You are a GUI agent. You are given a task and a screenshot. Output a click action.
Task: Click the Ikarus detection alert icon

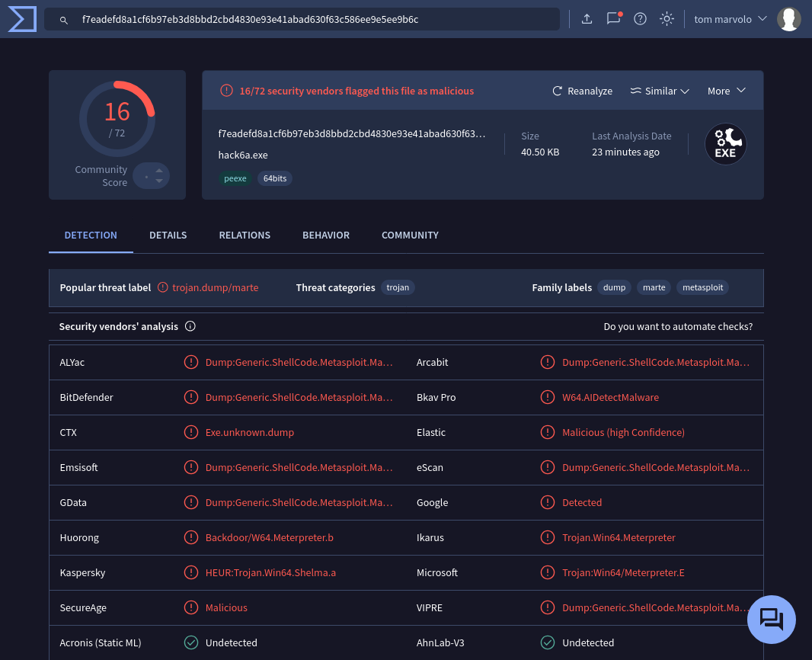tap(548, 537)
